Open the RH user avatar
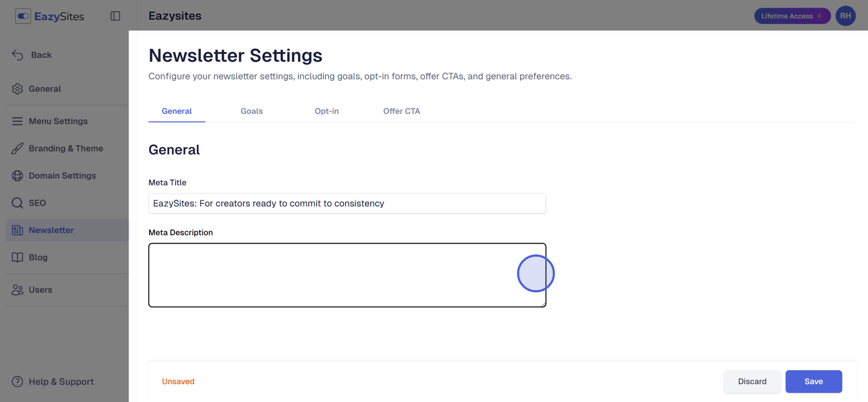Viewport: 868px width, 402px height. [x=845, y=16]
